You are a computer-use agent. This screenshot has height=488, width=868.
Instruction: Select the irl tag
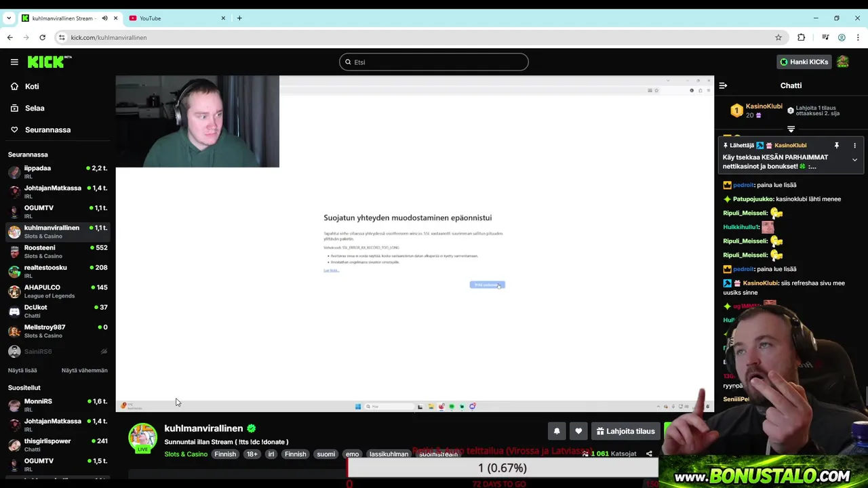(x=271, y=454)
